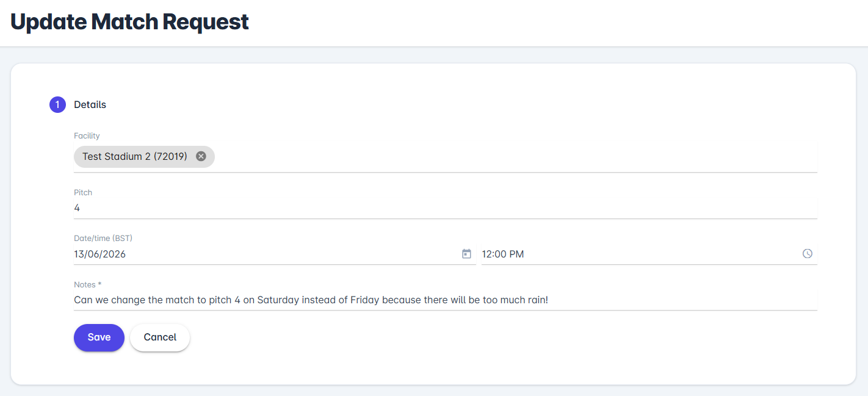
Task: Click the Notes required field label
Action: 87,284
